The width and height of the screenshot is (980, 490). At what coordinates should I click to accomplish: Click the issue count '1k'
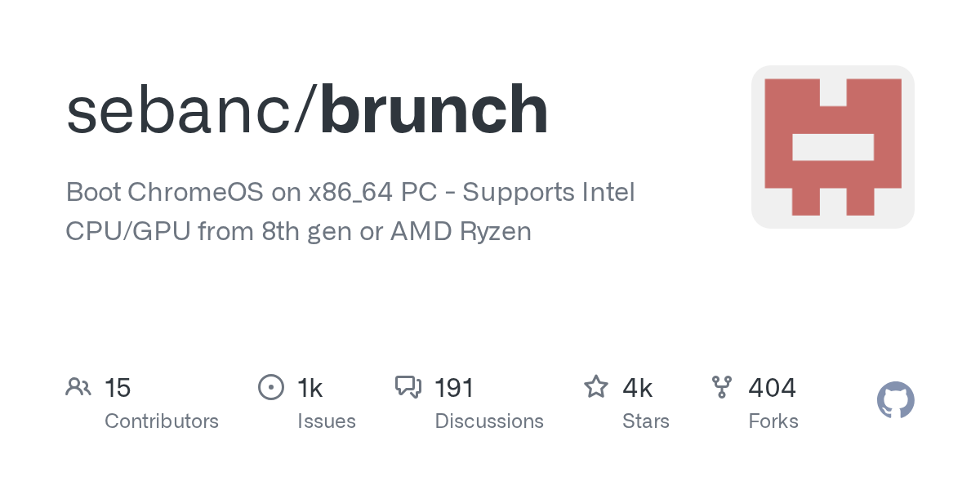[310, 388]
